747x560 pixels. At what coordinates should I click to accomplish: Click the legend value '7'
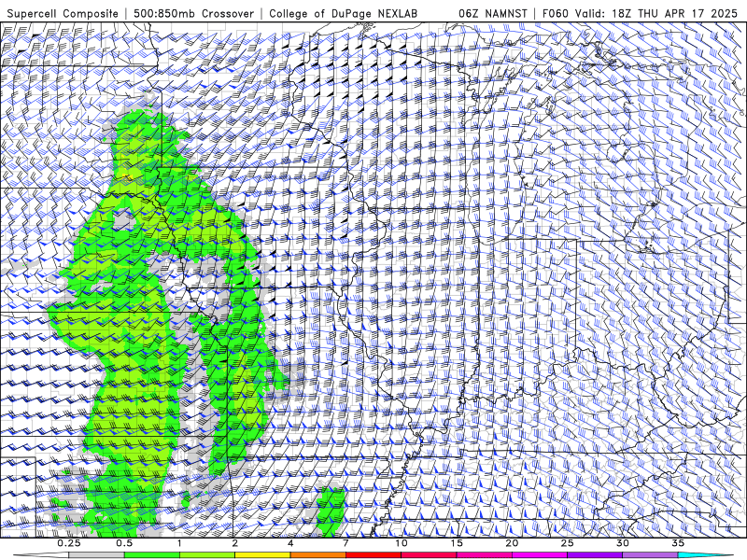point(345,543)
